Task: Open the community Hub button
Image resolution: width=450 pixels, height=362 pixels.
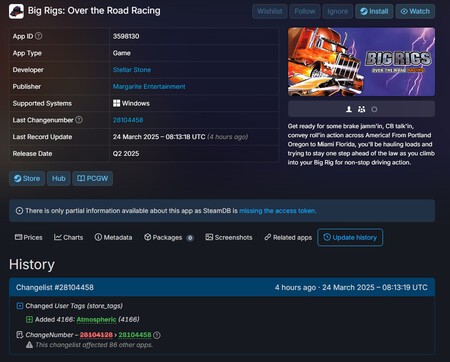Action: pyautogui.click(x=59, y=178)
